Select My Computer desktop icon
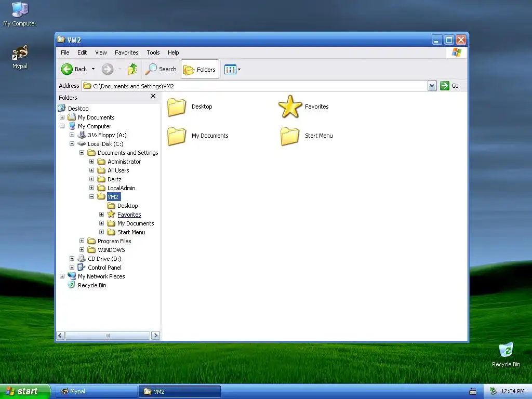Viewport: 532px width, 399px height. (x=20, y=14)
